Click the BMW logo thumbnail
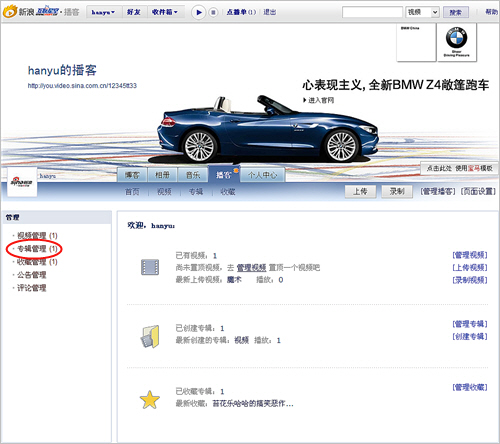This screenshot has height=444, width=500. [457, 42]
